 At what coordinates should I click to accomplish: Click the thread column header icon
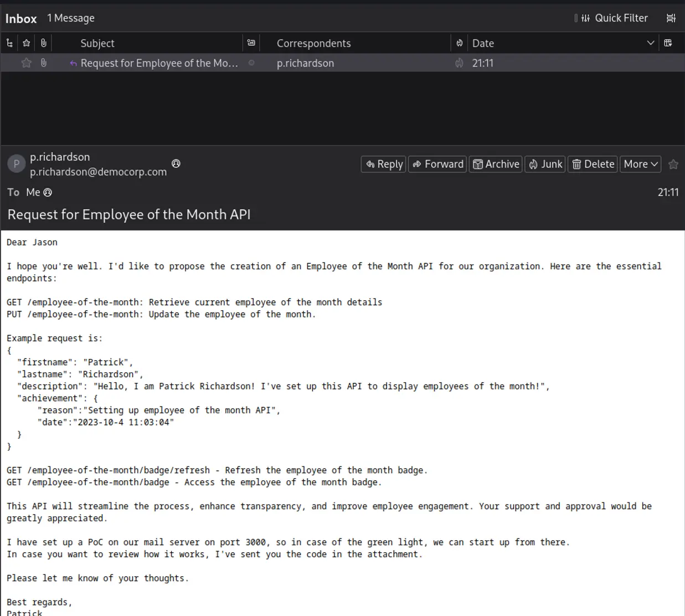9,43
